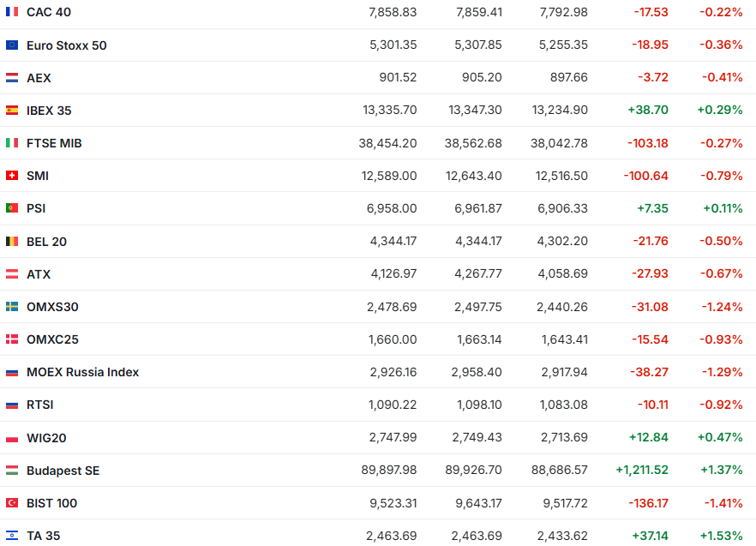
Task: Click the Portuguese flag next to PSI
Action: click(x=12, y=208)
